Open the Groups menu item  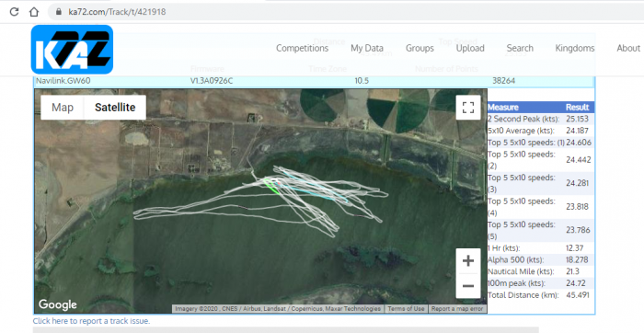420,48
